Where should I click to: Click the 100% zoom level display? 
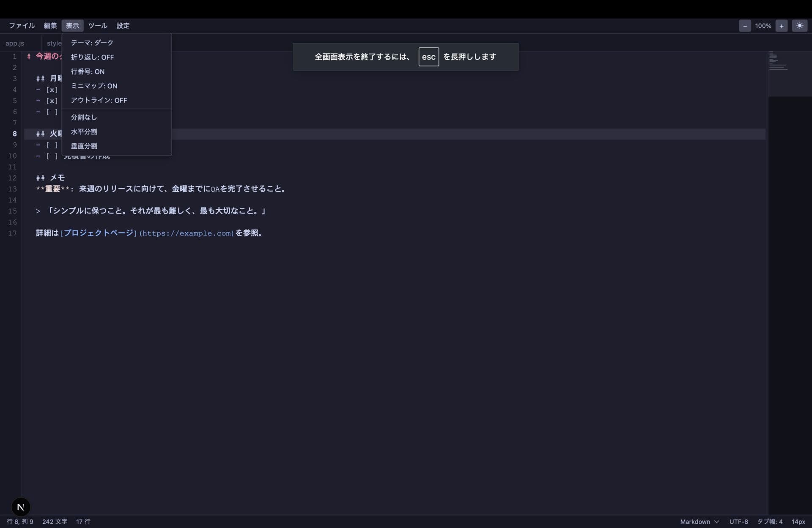pyautogui.click(x=763, y=26)
